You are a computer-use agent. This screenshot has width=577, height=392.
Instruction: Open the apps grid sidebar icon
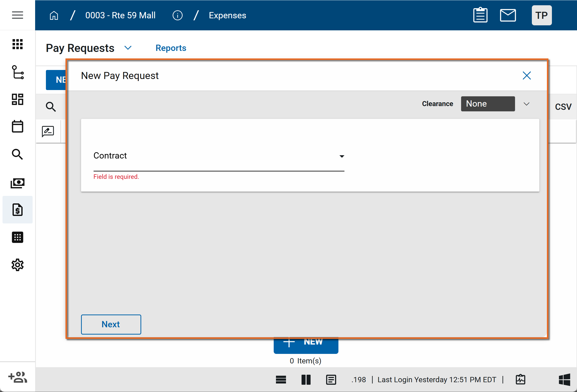[x=18, y=44]
